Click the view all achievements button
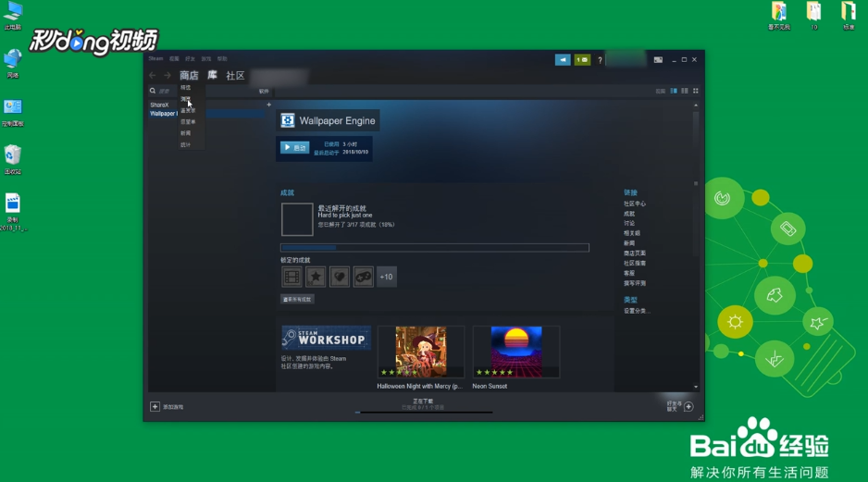The width and height of the screenshot is (868, 482). click(297, 300)
